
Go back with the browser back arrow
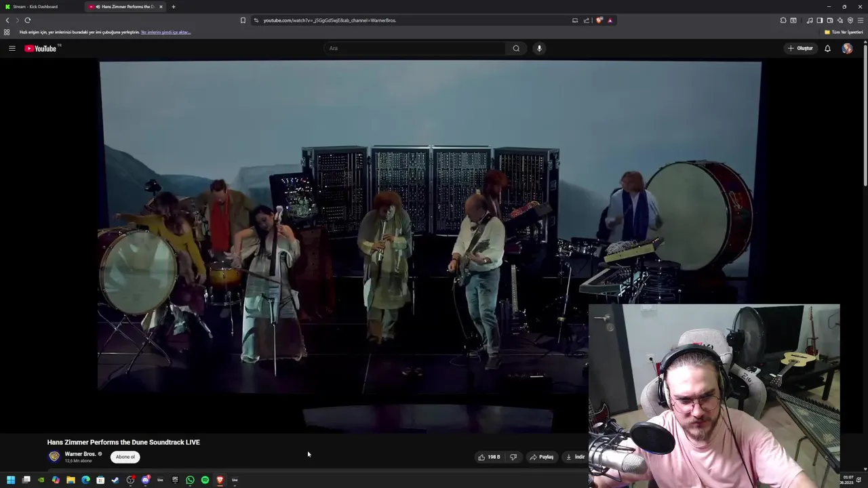click(7, 20)
